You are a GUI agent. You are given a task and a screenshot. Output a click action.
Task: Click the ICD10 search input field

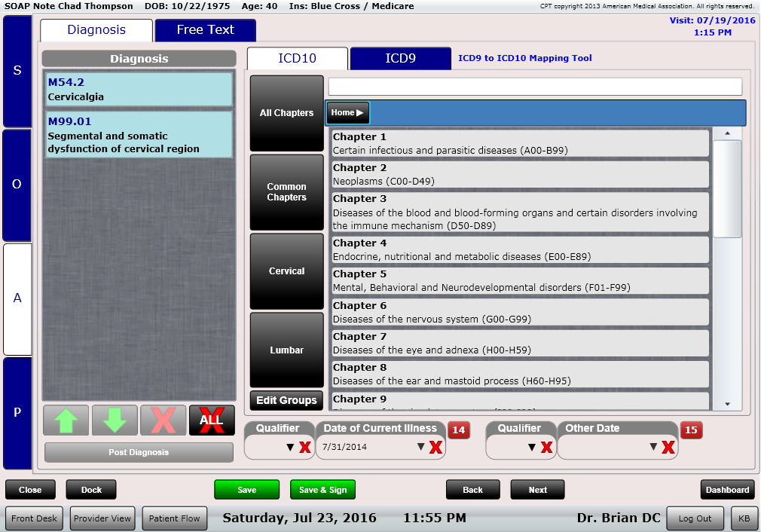click(x=535, y=87)
